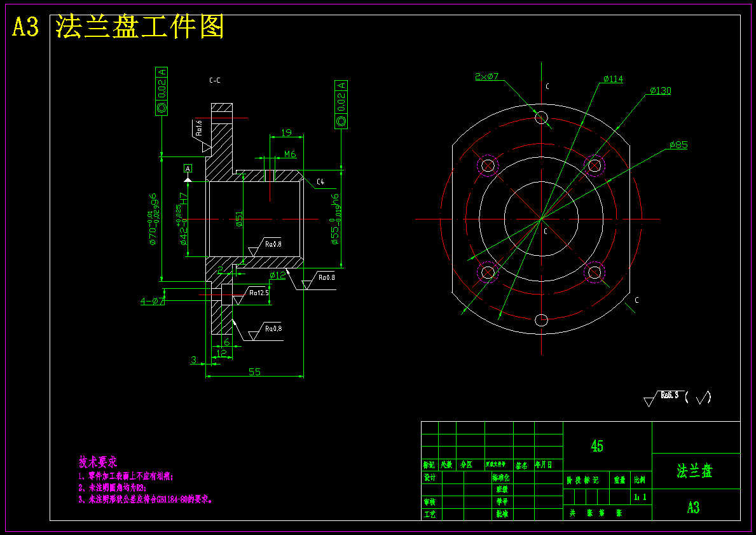The image size is (756, 535).
Task: Click technical note 1 about scratches
Action: [126, 476]
